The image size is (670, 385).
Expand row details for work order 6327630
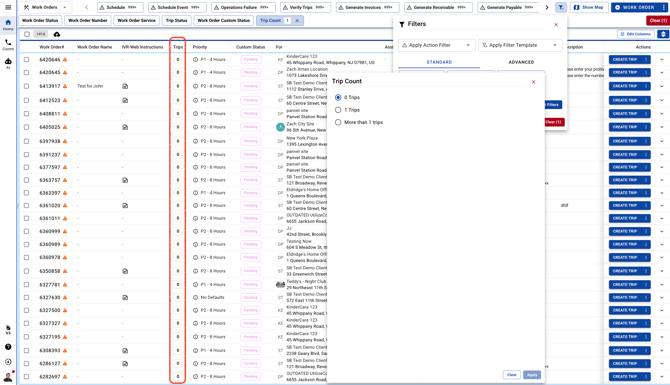(x=662, y=297)
